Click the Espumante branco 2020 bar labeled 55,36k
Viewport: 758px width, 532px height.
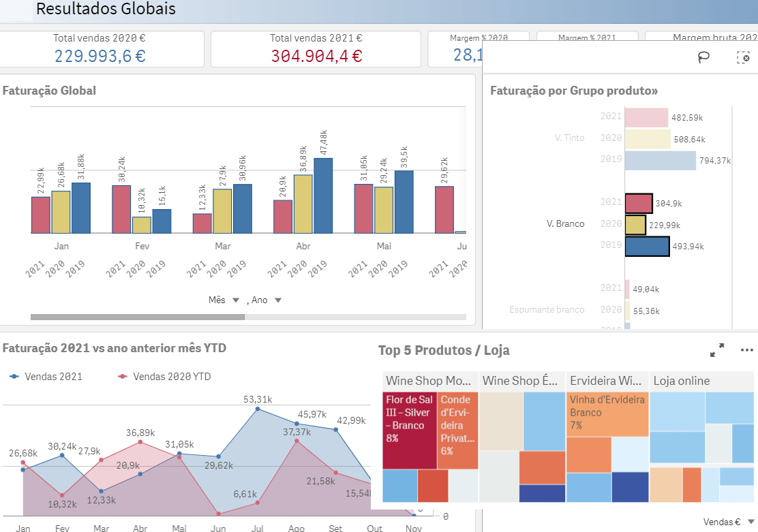628,311
